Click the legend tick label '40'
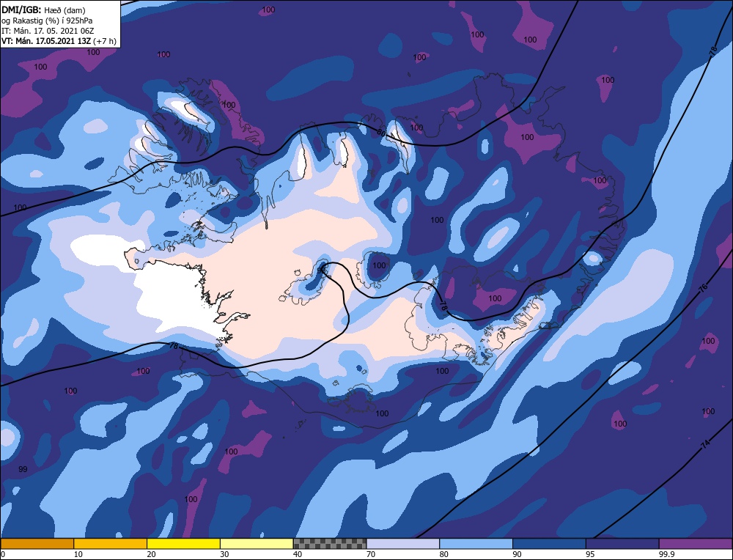Screen dimensions: 733x560 298,554
